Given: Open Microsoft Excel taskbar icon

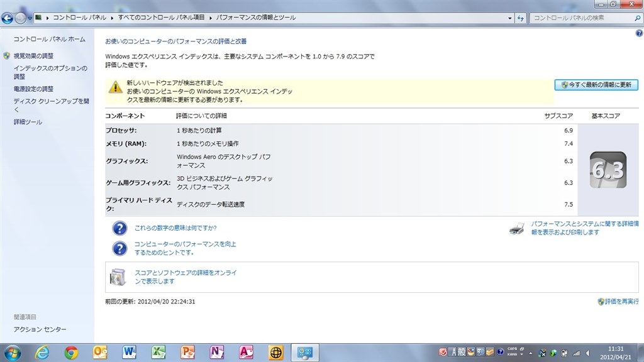Looking at the screenshot, I should 158,352.
